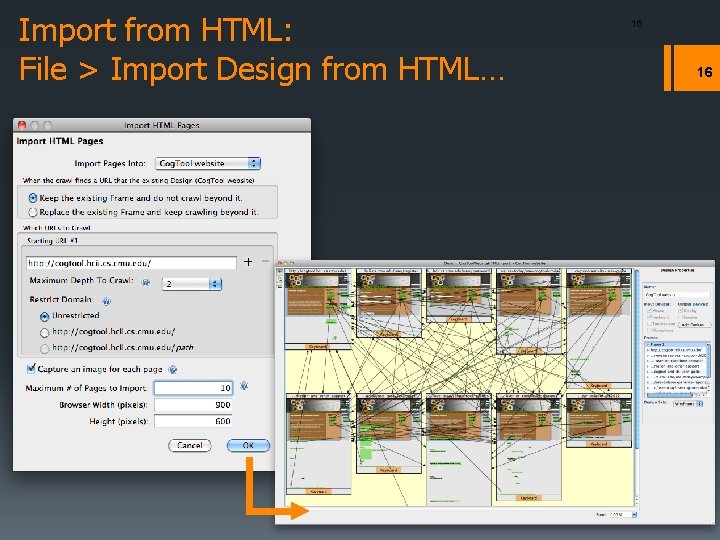
Task: Select Keep the existing Frame option
Action: 33,198
